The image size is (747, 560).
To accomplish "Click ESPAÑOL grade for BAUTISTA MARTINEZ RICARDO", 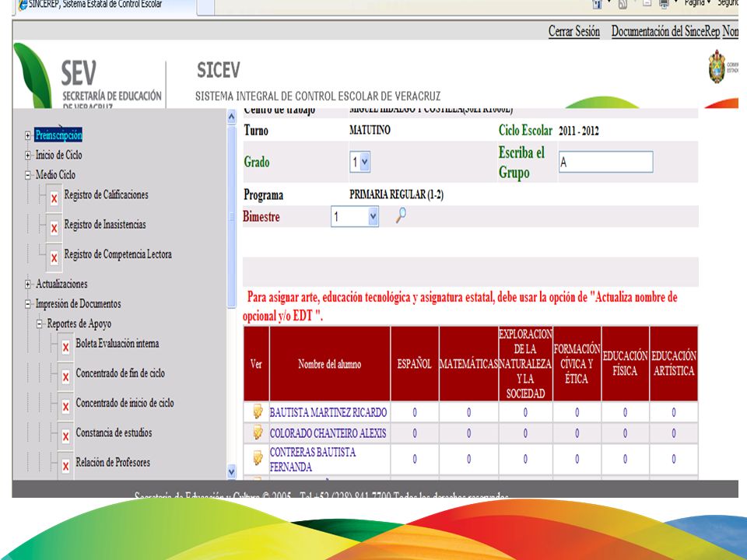I will [x=415, y=412].
